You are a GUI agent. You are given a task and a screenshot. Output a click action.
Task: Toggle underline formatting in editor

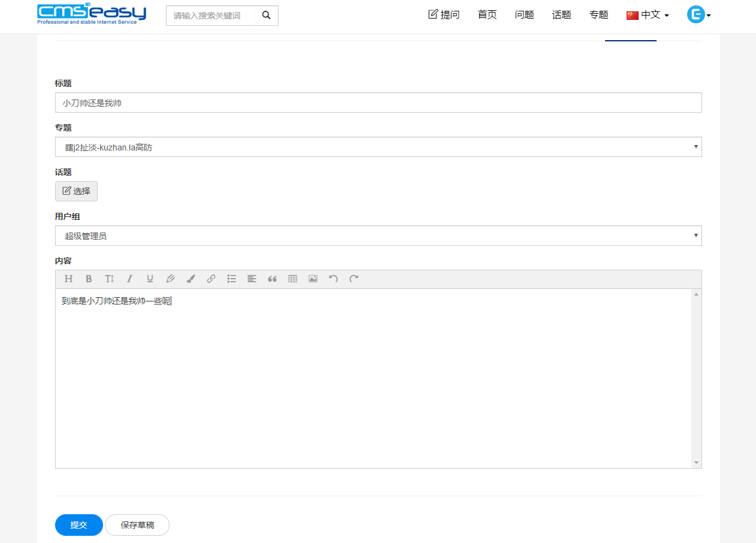[150, 279]
